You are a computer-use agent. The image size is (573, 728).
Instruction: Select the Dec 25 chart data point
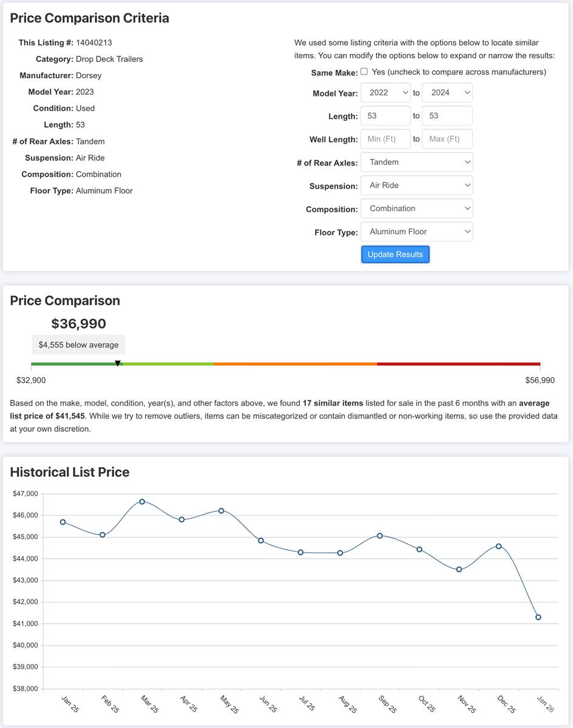(499, 546)
